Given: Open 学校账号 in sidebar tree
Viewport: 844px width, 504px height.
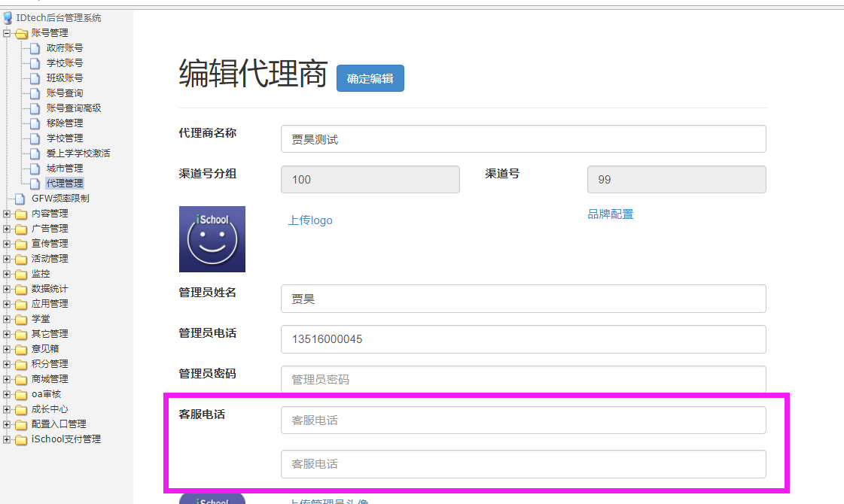Looking at the screenshot, I should [65, 63].
